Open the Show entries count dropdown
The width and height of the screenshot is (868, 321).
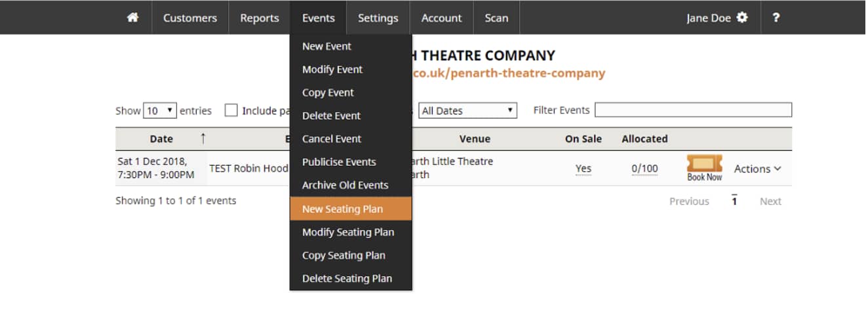pos(160,111)
